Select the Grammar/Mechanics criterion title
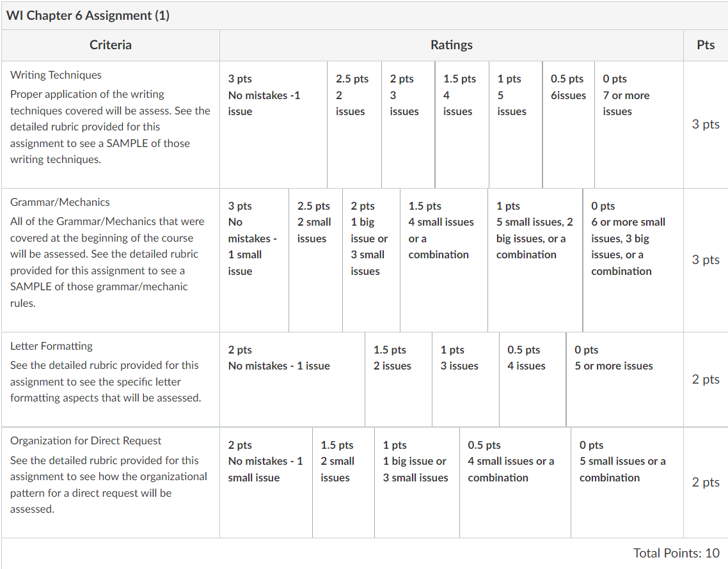 tap(60, 202)
